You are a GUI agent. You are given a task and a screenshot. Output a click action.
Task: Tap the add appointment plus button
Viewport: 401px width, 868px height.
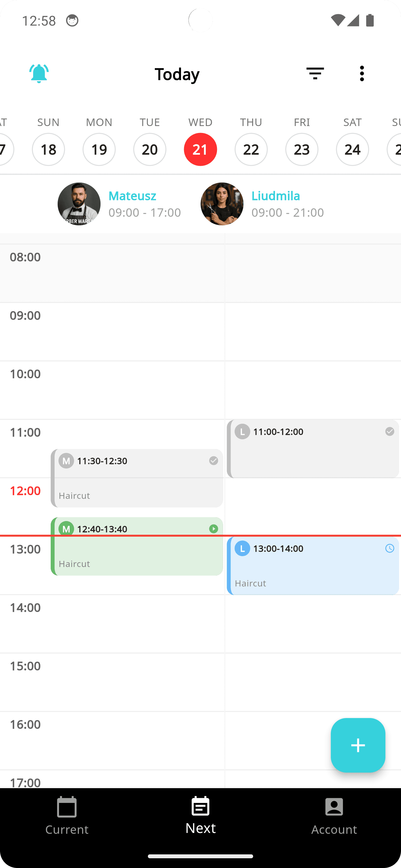358,745
